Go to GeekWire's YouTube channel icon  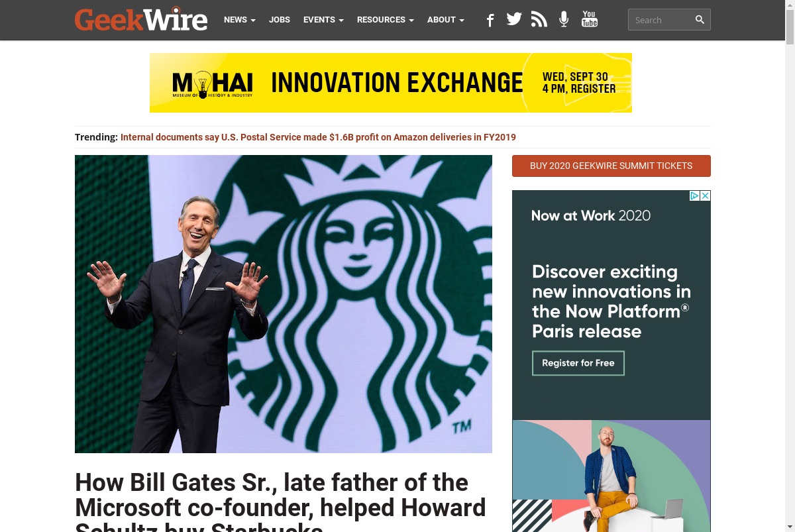[x=589, y=19]
